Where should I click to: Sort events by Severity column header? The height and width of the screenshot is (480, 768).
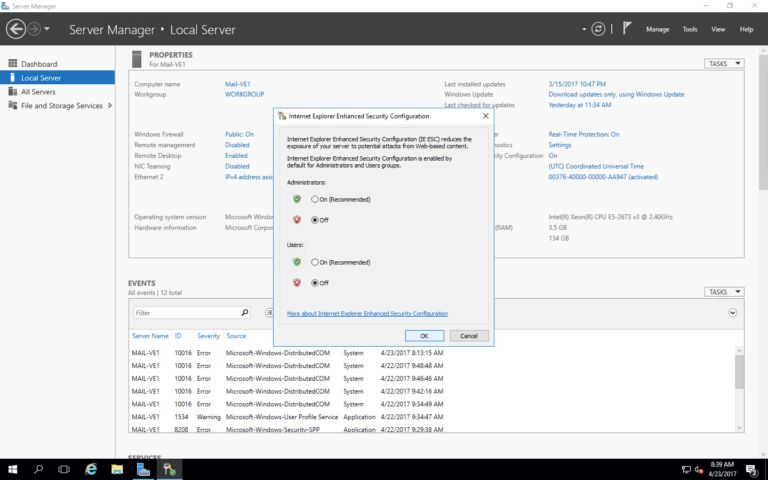208,336
